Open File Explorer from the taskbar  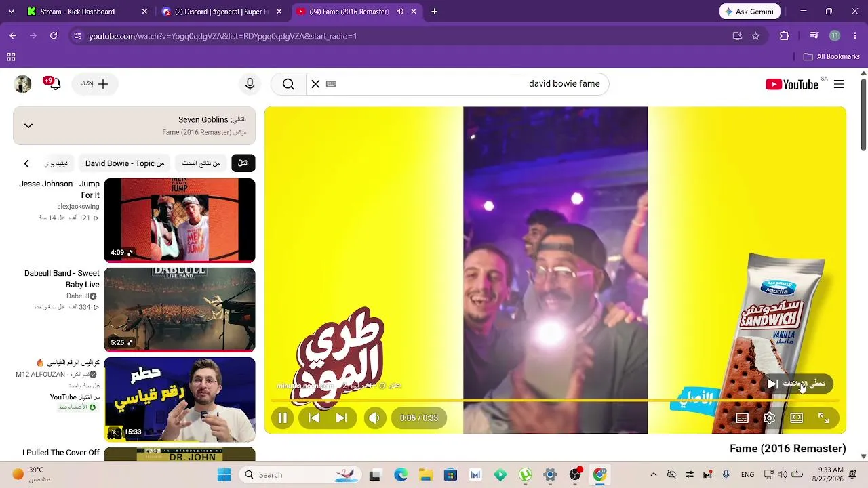click(425, 474)
